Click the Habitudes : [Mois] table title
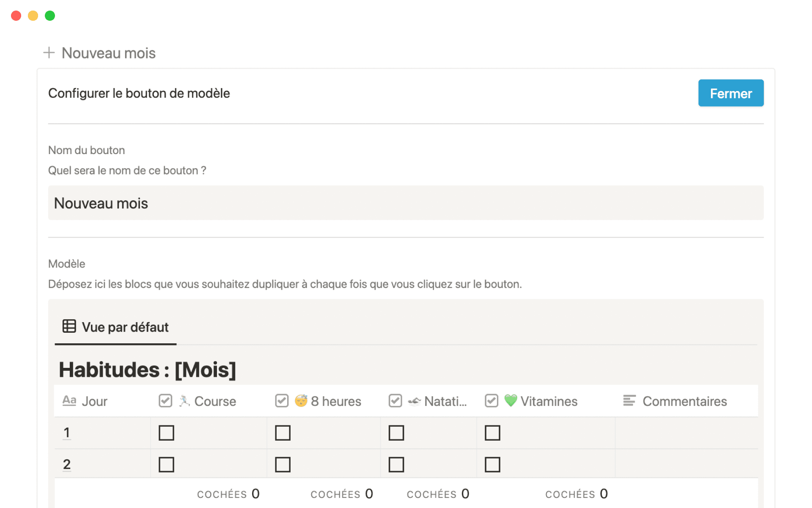Viewport: 812px width, 508px height. coord(148,369)
